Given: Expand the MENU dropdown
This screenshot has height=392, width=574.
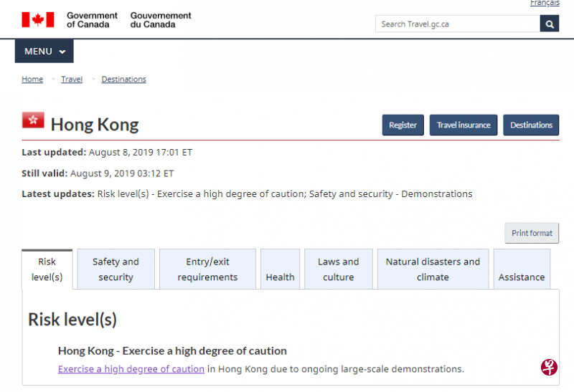Looking at the screenshot, I should tap(44, 51).
